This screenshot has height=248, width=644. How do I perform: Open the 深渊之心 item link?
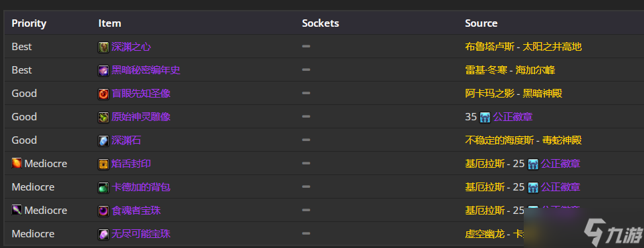[131, 47]
